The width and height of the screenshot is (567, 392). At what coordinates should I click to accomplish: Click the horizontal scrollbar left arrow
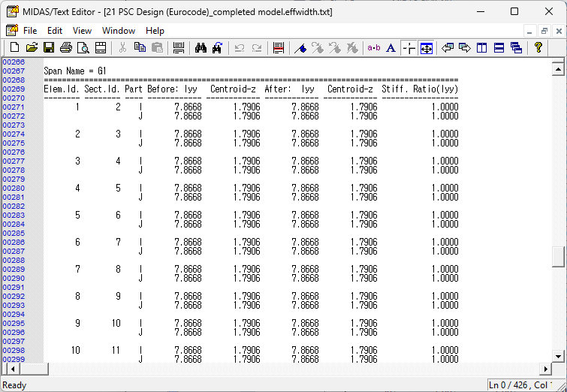pos(13,369)
